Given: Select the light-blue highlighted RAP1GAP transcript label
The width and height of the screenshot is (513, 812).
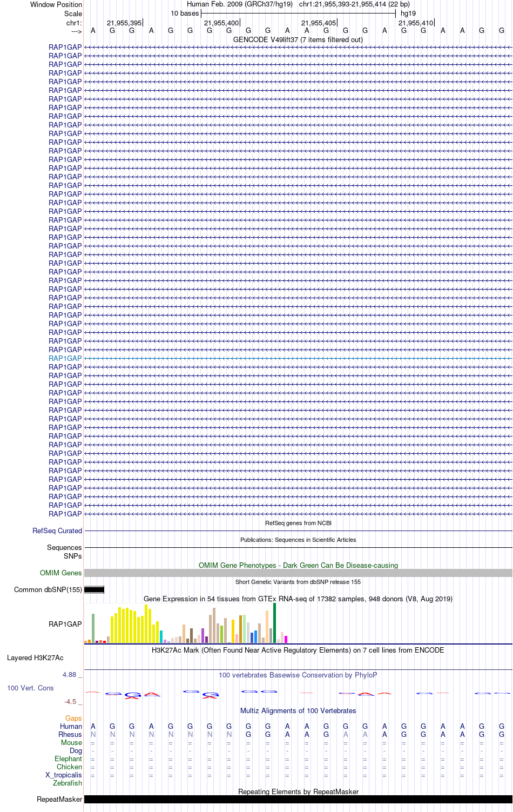Looking at the screenshot, I should click(65, 358).
